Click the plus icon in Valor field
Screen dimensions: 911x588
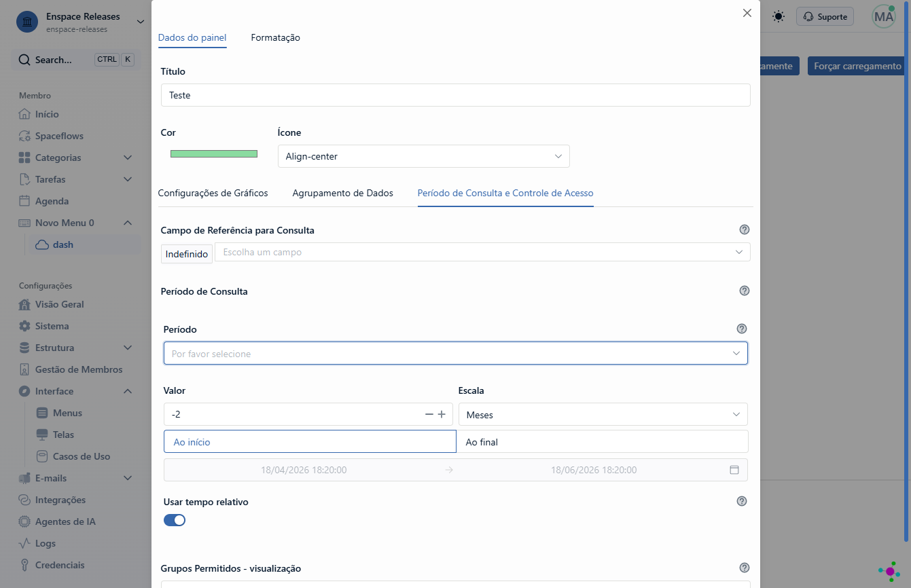point(442,414)
